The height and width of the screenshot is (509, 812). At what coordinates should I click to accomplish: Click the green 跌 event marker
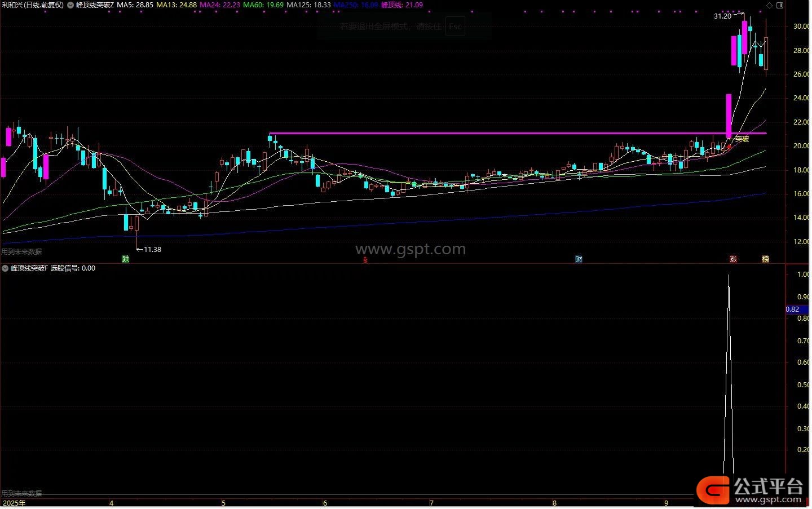(x=126, y=259)
